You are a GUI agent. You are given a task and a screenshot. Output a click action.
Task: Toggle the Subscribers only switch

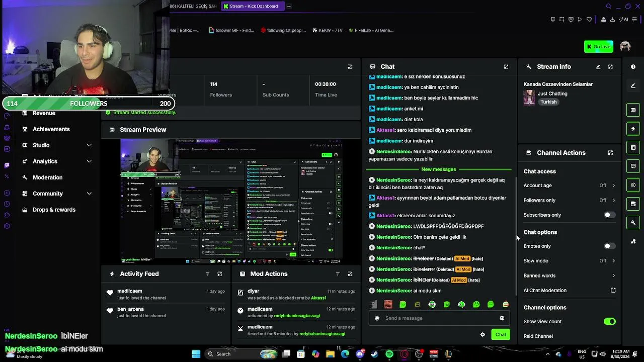click(609, 215)
